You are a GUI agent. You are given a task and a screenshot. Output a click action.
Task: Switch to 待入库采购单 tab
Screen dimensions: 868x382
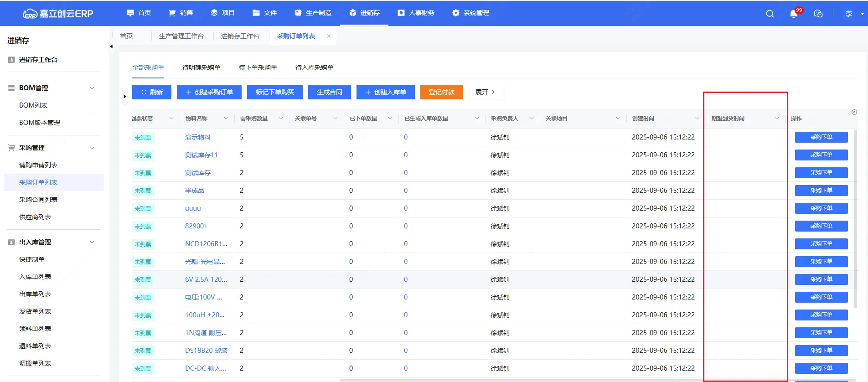314,67
